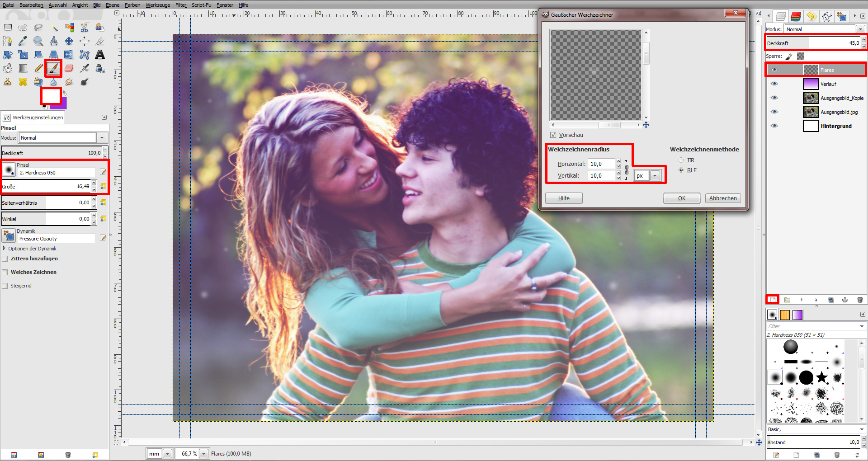
Task: Open the new layer creation icon
Action: (773, 300)
